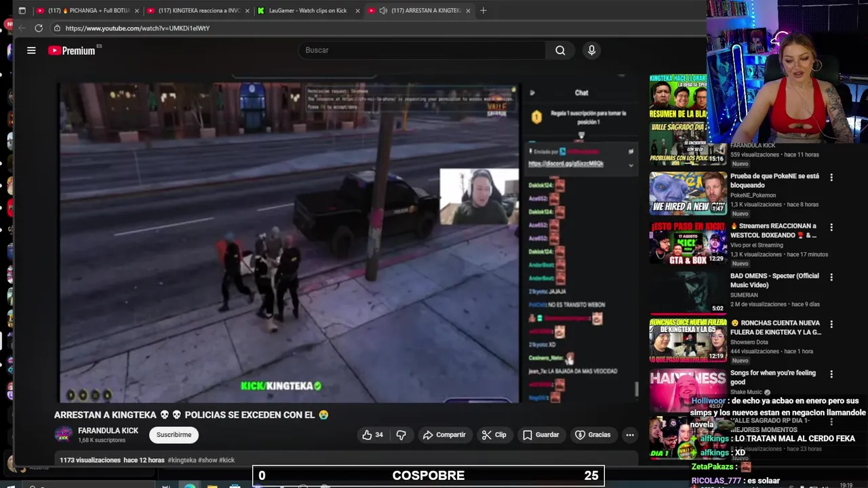The width and height of the screenshot is (868, 488).
Task: Open Edge icon in Windows taskbar
Action: tap(190, 485)
